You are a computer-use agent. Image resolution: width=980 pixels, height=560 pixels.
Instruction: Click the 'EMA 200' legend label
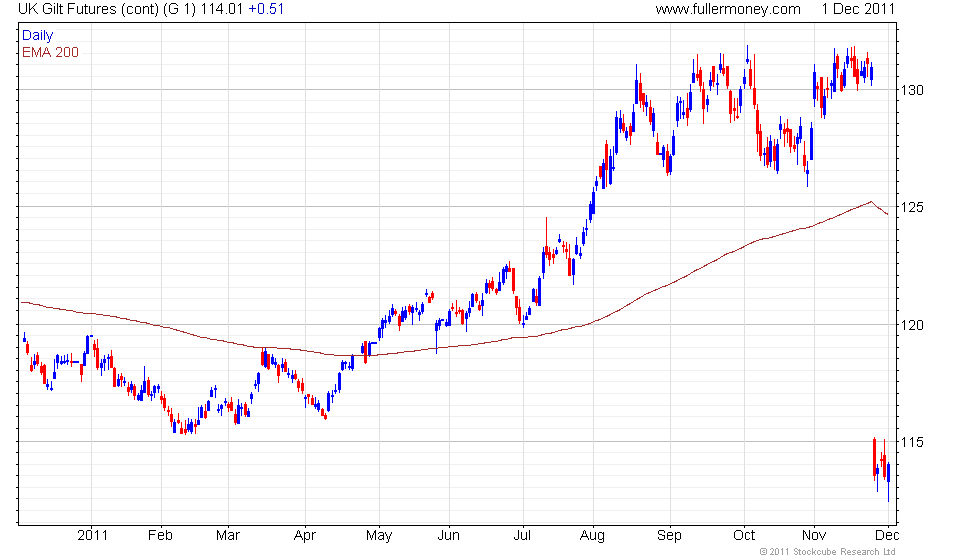click(x=51, y=52)
